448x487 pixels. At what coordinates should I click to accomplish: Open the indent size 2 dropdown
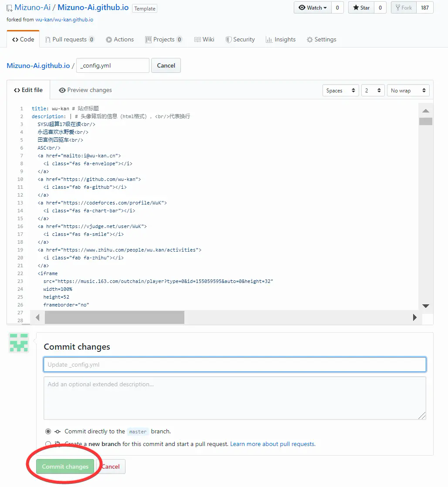tap(373, 90)
